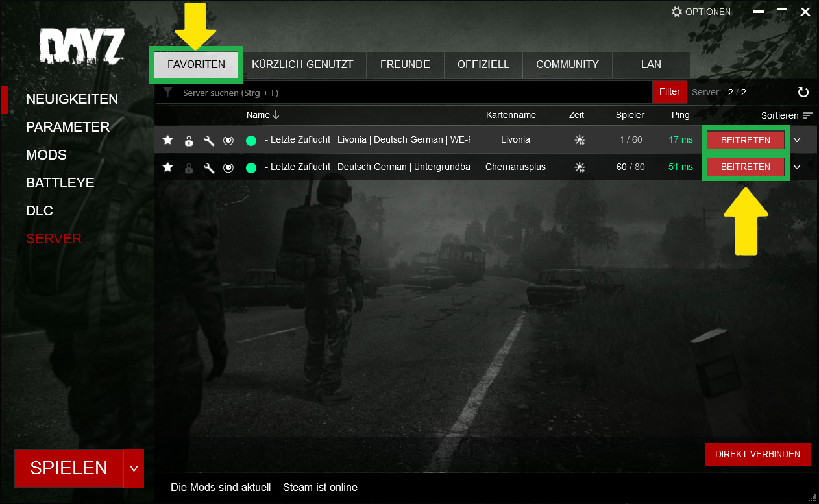
Task: Click the 60 / 80 player count
Action: pos(630,167)
